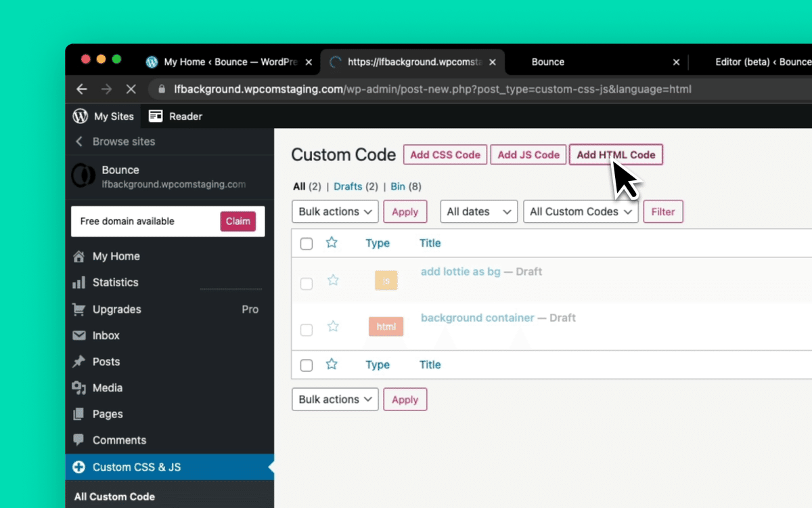Image resolution: width=812 pixels, height=508 pixels.
Task: Claim the free domain
Action: (x=238, y=221)
